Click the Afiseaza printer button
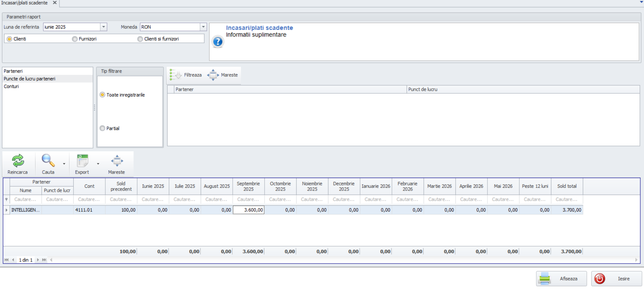 [x=561, y=278]
